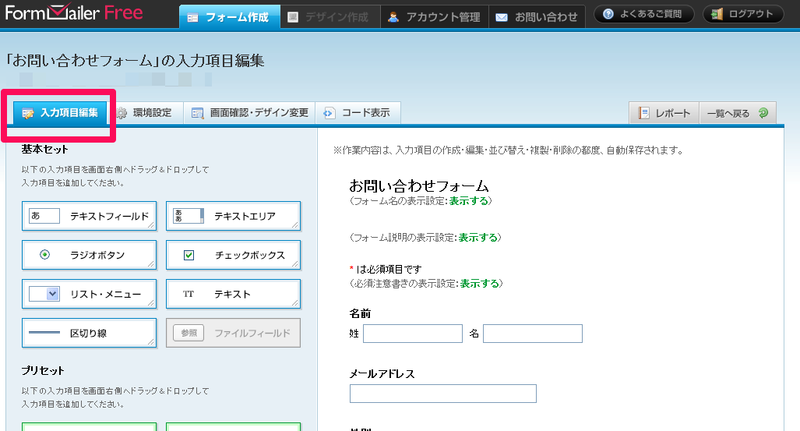The height and width of the screenshot is (431, 800).
Task: Click the list menu dropdown icon
Action: (44, 294)
